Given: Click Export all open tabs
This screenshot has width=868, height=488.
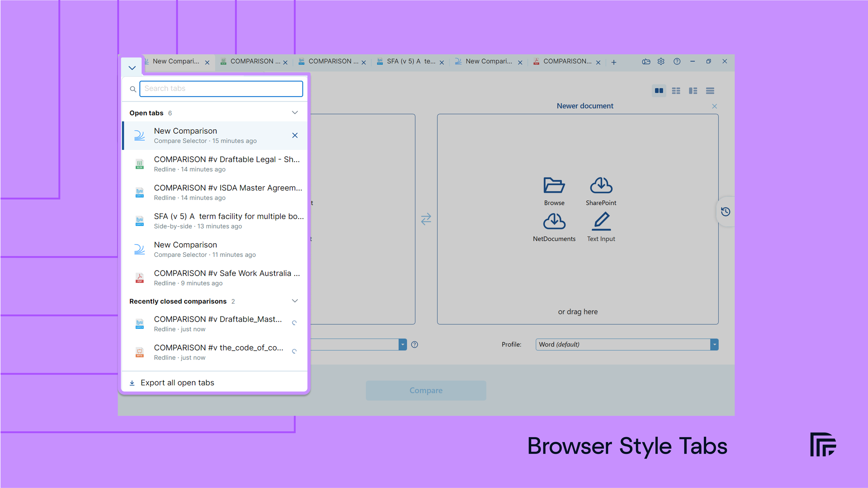Looking at the screenshot, I should click(177, 383).
